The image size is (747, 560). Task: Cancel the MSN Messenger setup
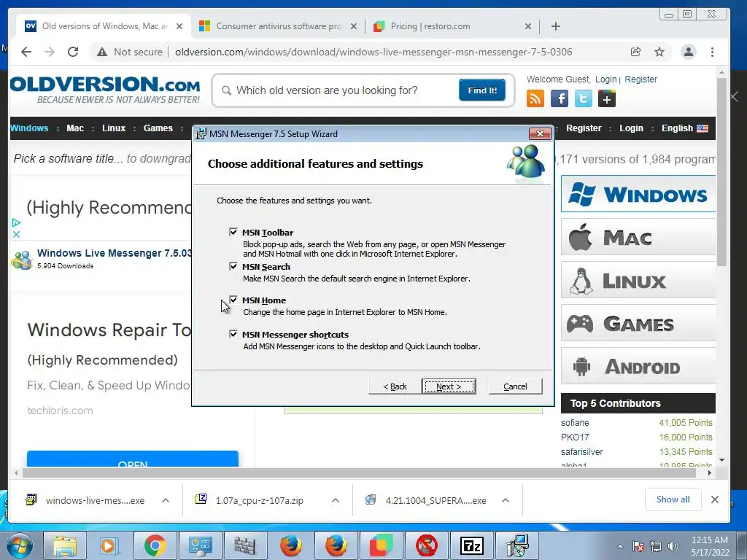click(516, 386)
